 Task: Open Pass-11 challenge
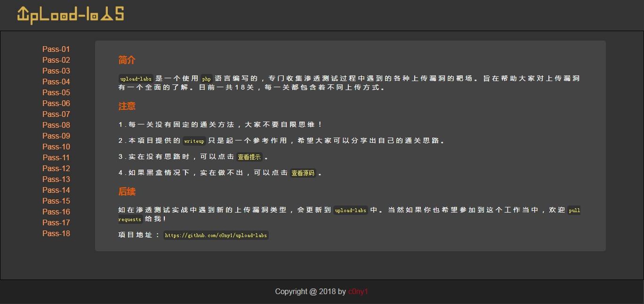(56, 157)
